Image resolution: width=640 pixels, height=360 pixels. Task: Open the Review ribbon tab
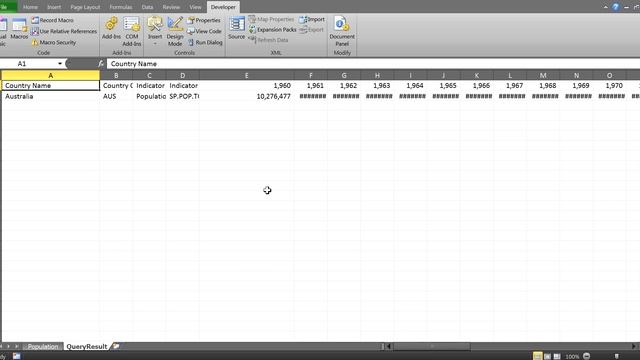click(171, 7)
